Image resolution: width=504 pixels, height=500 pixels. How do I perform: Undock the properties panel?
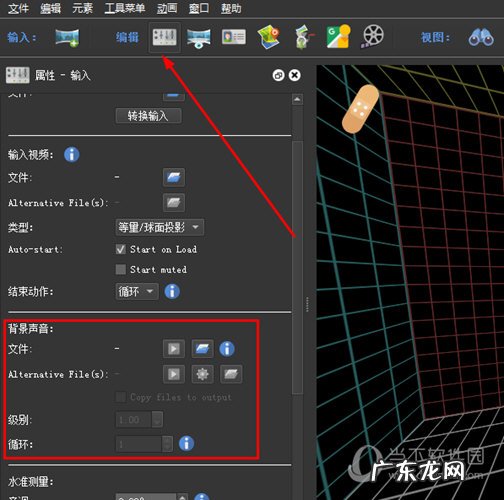click(x=278, y=75)
